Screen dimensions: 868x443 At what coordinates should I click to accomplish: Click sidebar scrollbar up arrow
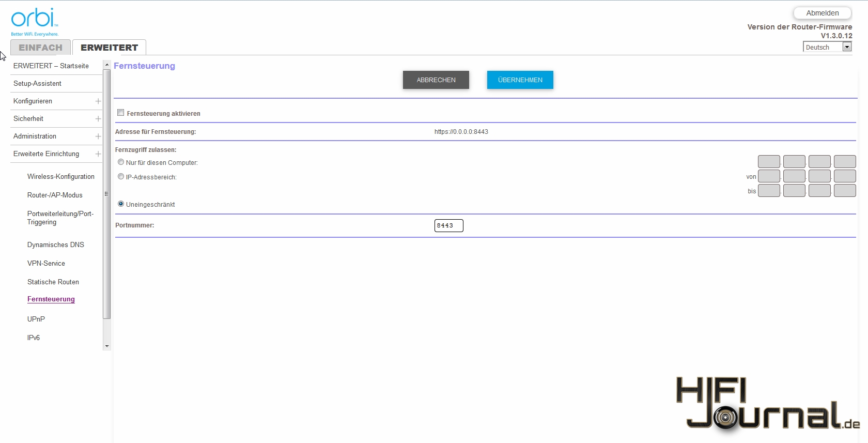pos(107,65)
